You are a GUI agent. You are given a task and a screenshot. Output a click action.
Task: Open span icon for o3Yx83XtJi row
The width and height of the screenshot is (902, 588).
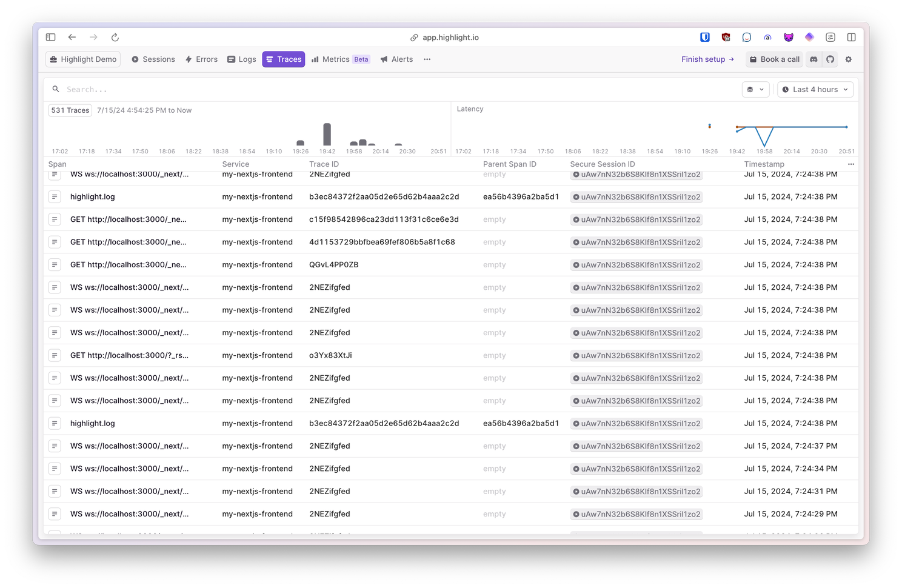coord(55,355)
